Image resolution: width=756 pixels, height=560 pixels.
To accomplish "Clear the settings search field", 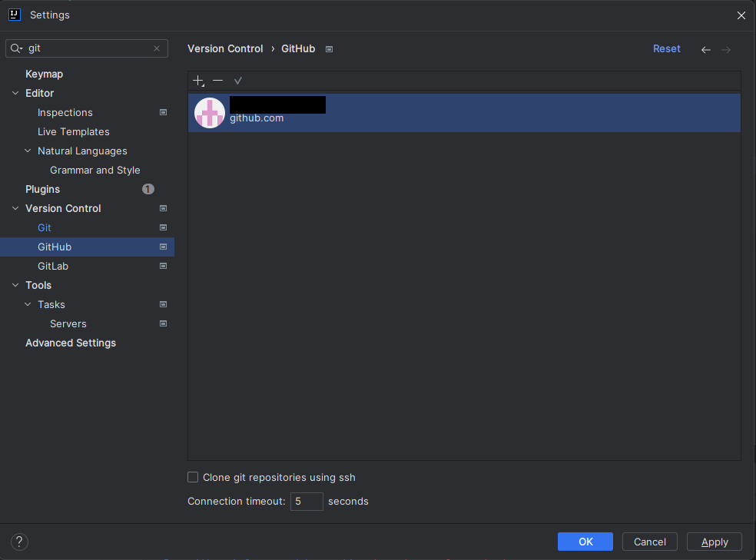I will [157, 48].
